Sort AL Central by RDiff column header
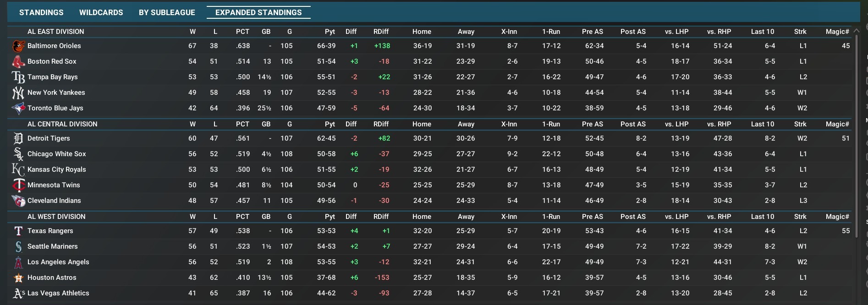Viewport: 868px width, 305px height. 381,124
